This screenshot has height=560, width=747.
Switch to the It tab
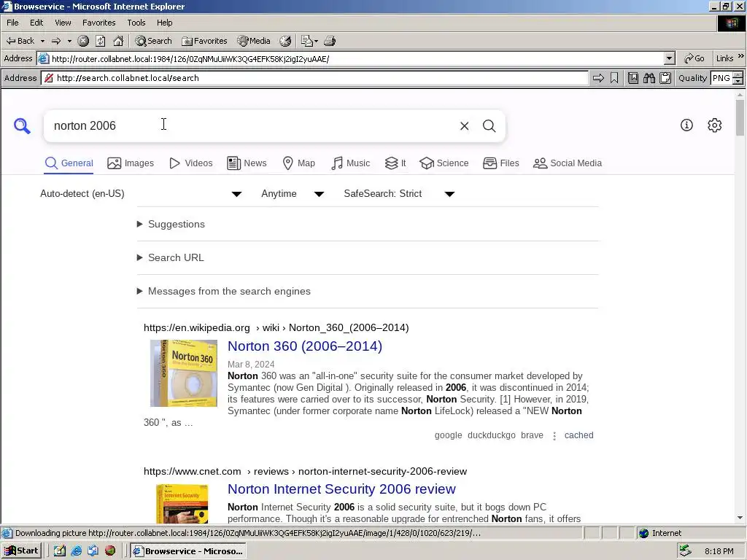coord(395,163)
